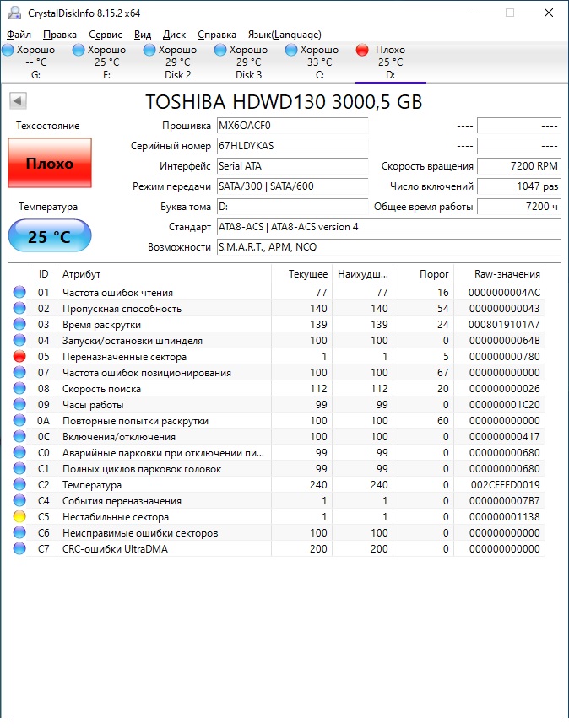Click status icon for C7 CRC-ошибки UltraDMA
The height and width of the screenshot is (728, 569).
19,548
